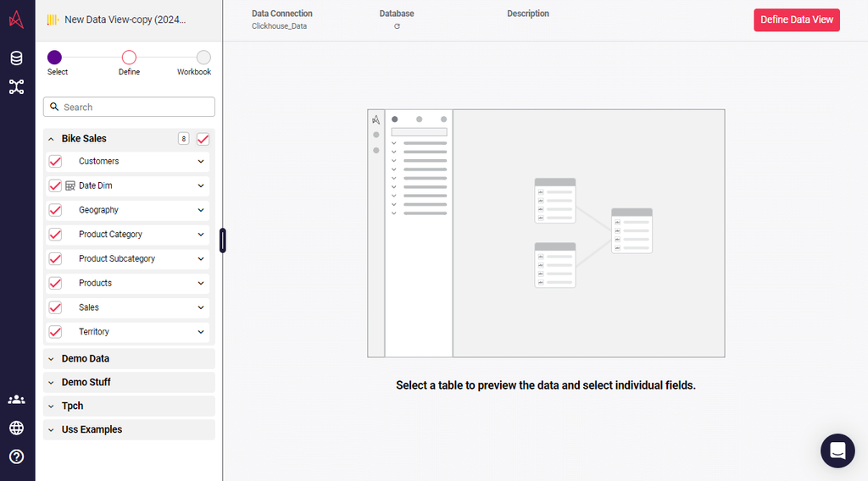Image resolution: width=868 pixels, height=481 pixels.
Task: Expand the Geography table fields chevron
Action: coord(201,210)
